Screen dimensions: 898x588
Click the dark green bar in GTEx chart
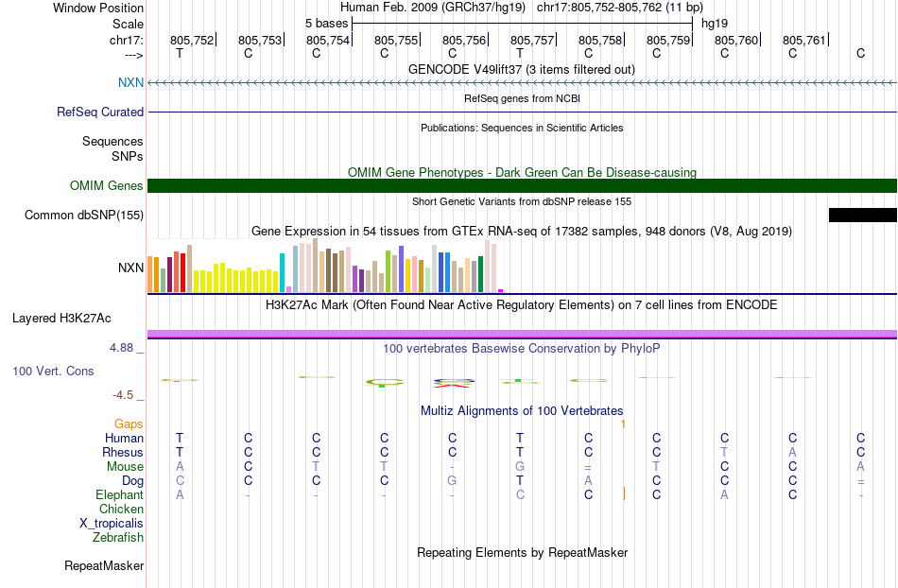[x=480, y=274]
